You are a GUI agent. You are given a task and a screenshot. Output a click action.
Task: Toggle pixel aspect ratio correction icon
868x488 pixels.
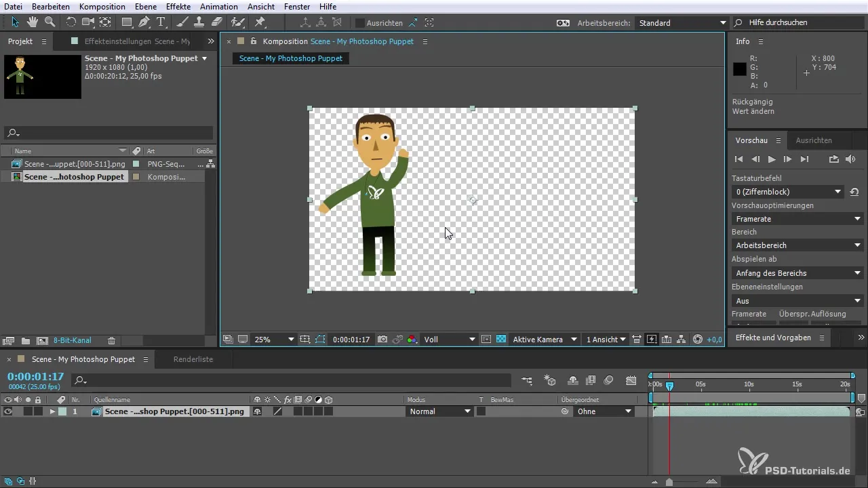click(x=636, y=339)
